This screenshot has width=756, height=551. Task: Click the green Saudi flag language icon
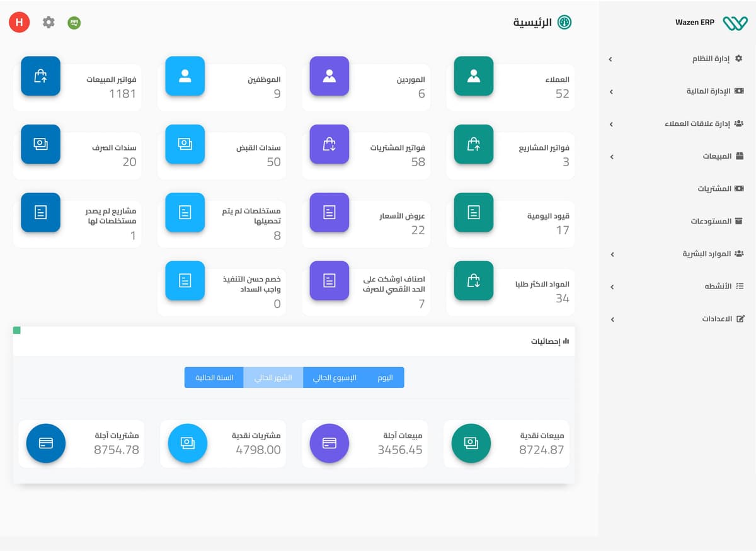click(x=74, y=23)
